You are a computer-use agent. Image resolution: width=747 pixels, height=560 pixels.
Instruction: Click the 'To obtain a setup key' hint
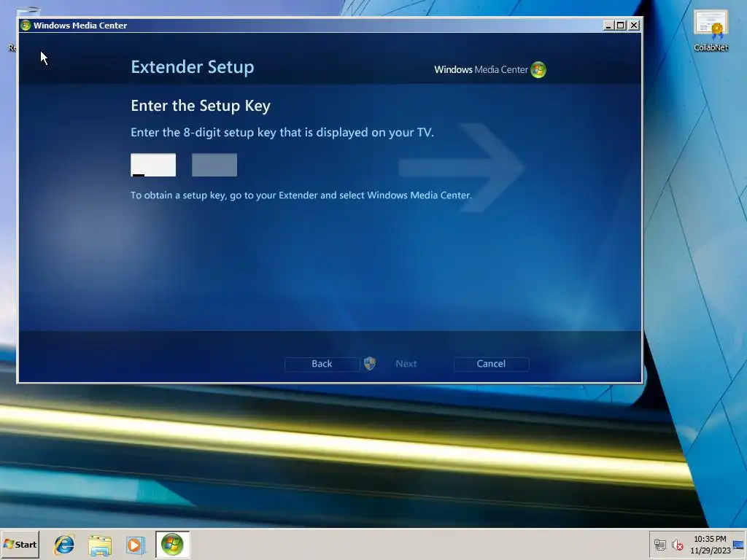point(301,195)
